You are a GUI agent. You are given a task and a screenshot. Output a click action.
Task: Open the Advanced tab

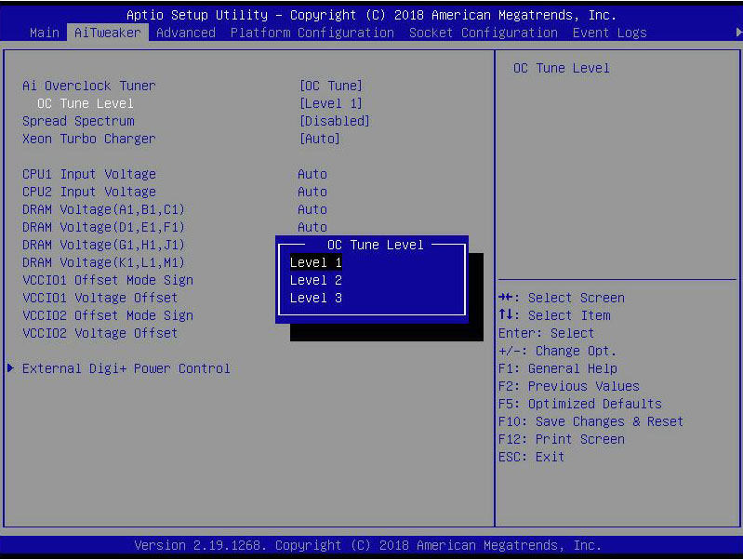[x=186, y=33]
